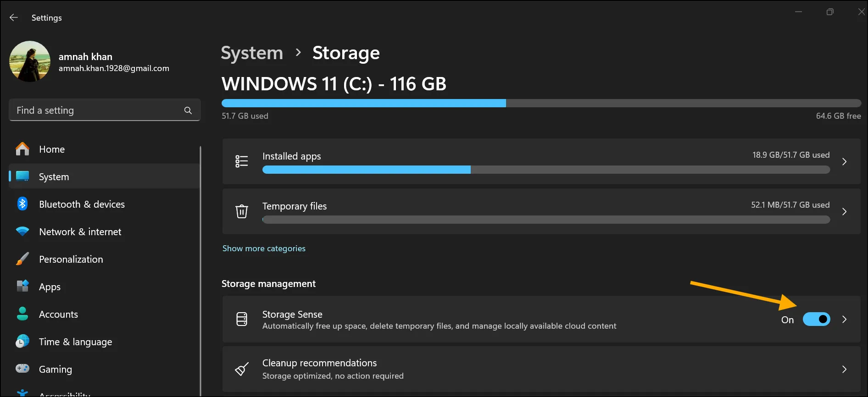Expand Storage Sense settings via chevron

point(845,319)
